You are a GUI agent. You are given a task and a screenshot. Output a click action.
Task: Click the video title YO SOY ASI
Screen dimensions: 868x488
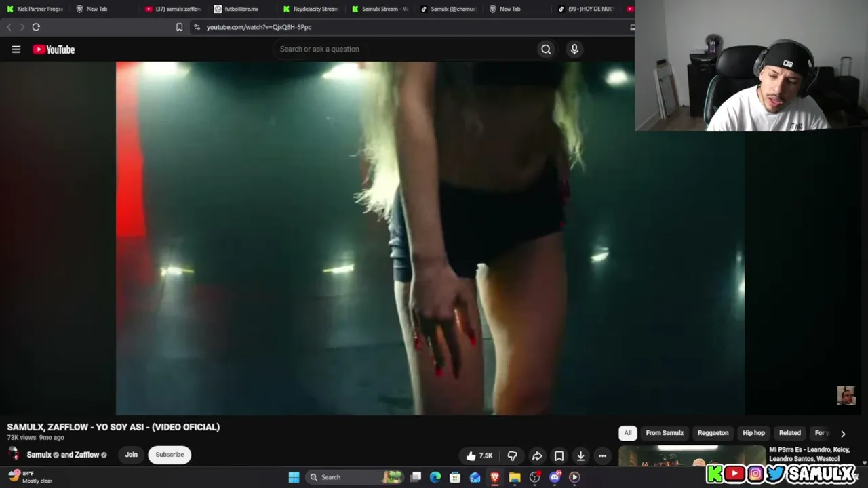click(113, 427)
